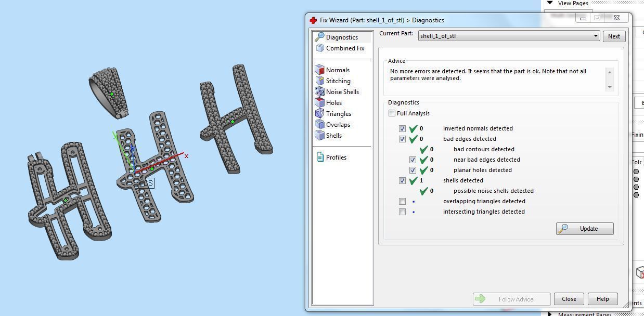Image resolution: width=644 pixels, height=316 pixels.
Task: Open Help for the Fix Wizard
Action: pyautogui.click(x=602, y=299)
